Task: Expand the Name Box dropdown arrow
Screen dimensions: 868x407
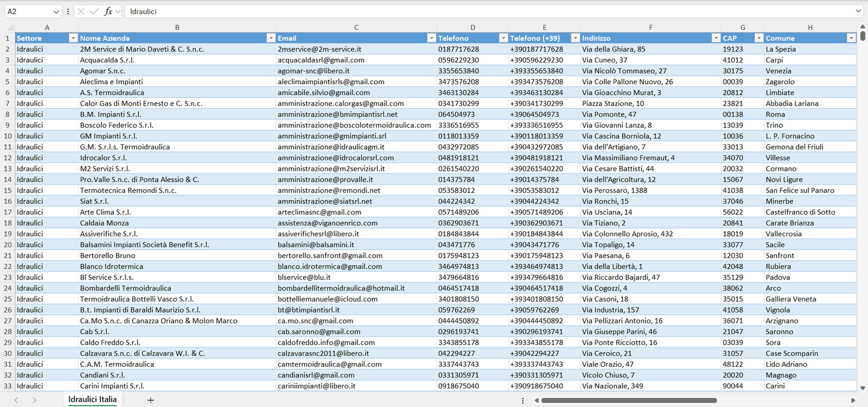Action: point(56,11)
